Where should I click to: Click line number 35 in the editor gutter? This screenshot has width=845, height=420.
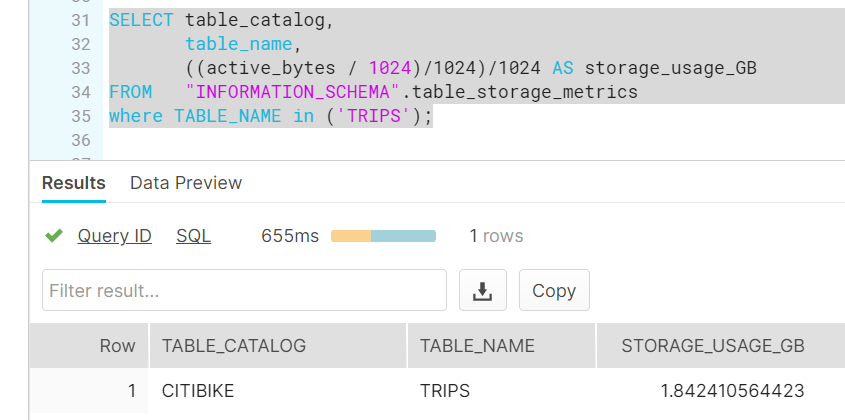(x=80, y=116)
